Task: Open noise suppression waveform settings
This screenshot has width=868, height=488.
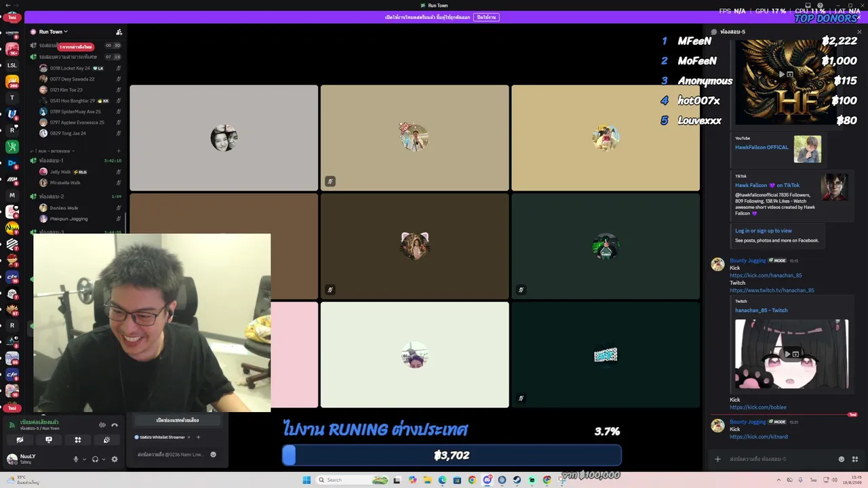Action: point(102,425)
